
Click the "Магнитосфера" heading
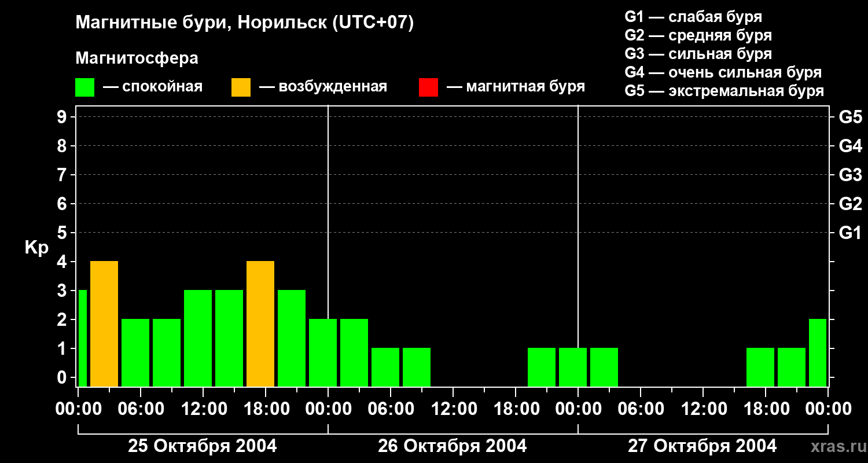tap(137, 58)
